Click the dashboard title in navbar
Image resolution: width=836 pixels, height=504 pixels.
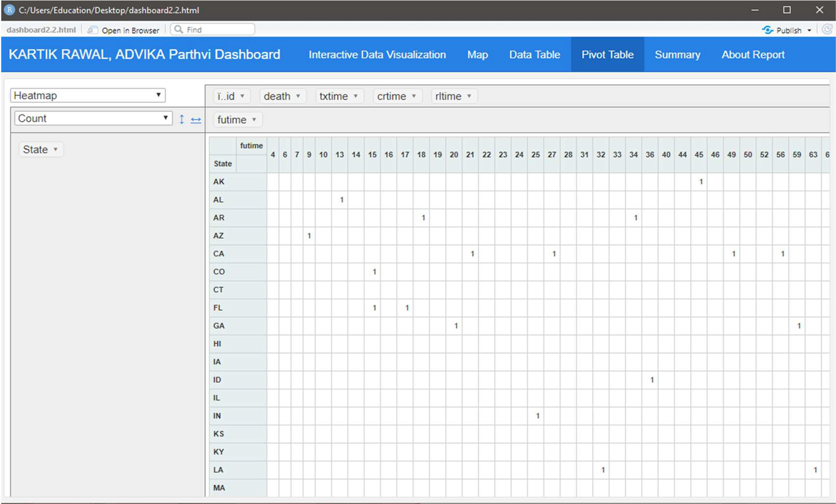tap(144, 54)
